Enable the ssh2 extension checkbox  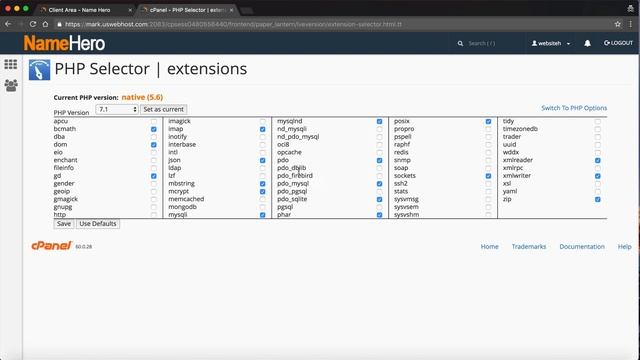click(488, 184)
